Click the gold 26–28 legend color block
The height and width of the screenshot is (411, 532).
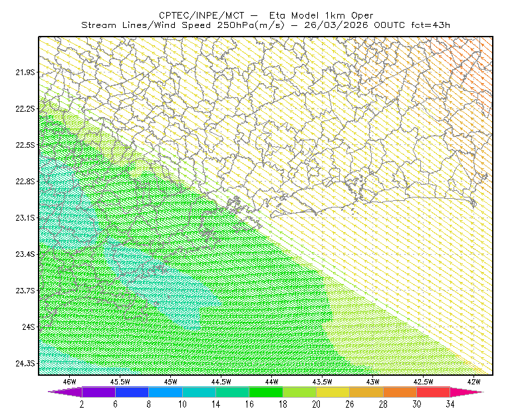(366, 392)
